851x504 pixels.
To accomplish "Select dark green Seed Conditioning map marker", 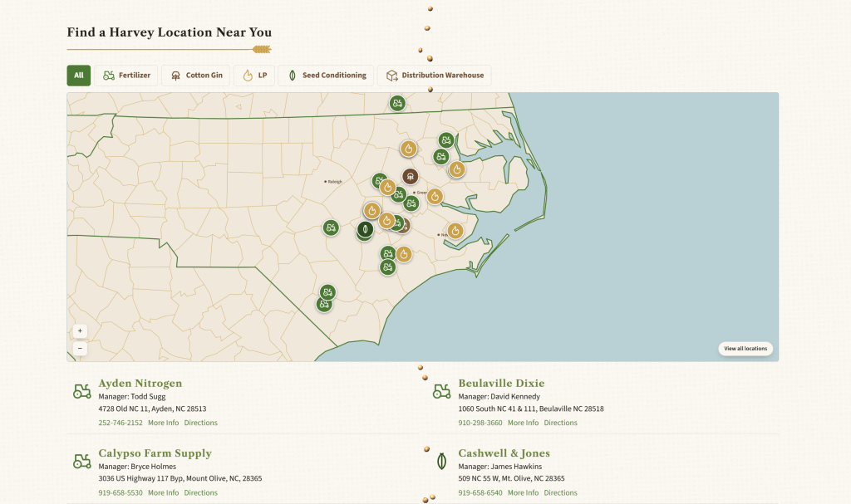I will click(x=366, y=229).
